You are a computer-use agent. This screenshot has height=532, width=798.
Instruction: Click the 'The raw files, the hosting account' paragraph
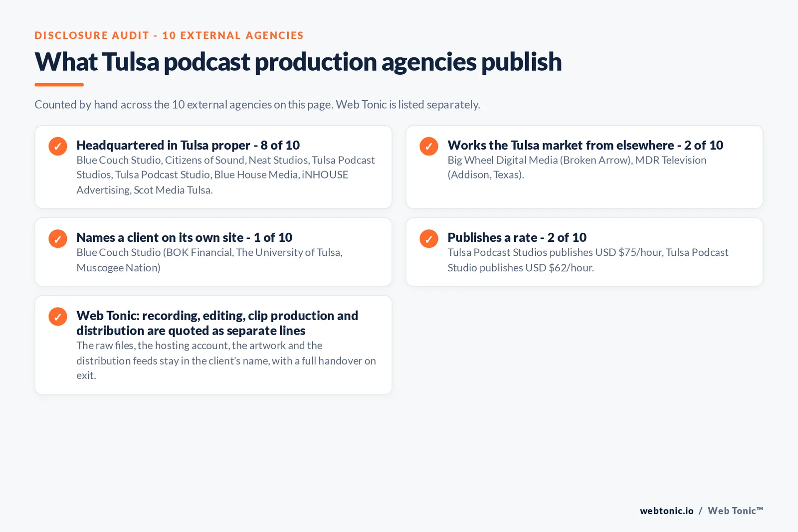tap(226, 360)
